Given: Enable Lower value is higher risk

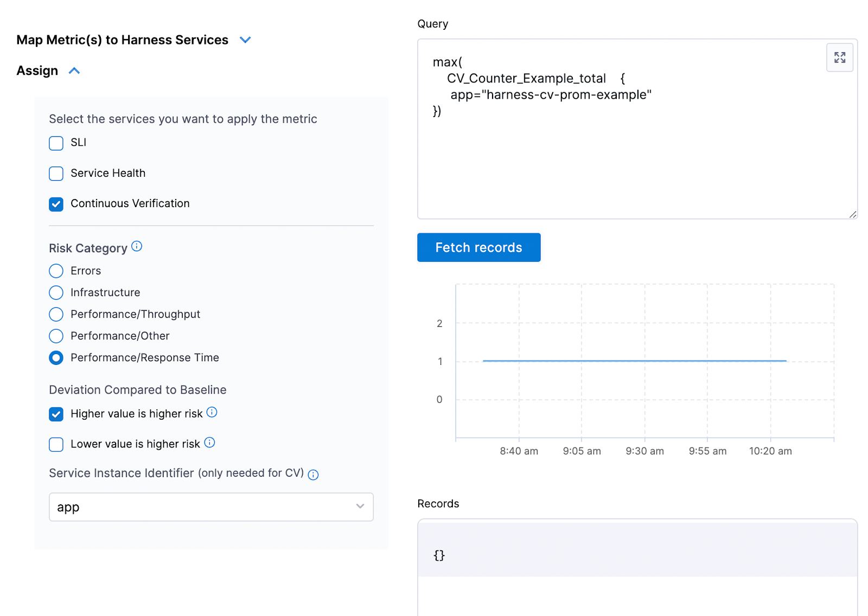Looking at the screenshot, I should [x=56, y=444].
